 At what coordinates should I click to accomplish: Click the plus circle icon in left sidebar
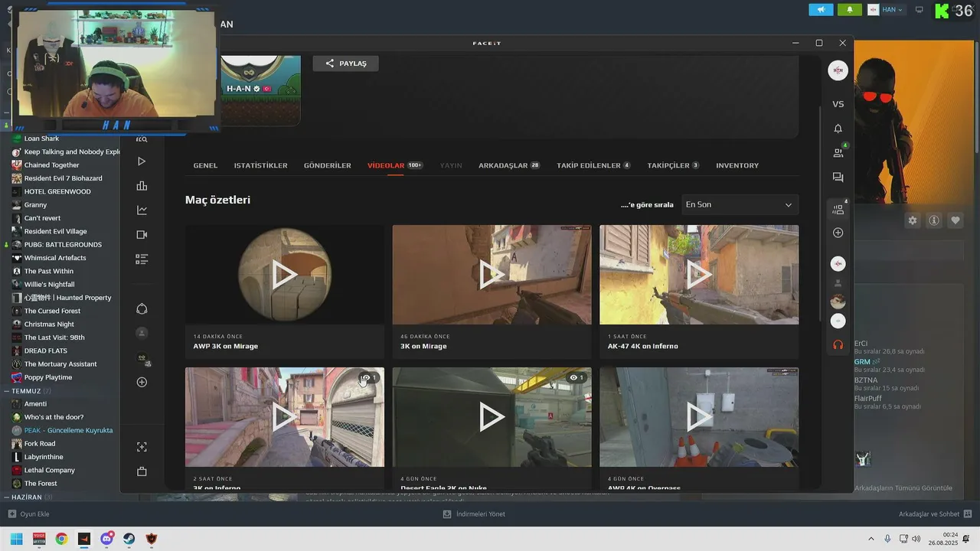click(142, 382)
